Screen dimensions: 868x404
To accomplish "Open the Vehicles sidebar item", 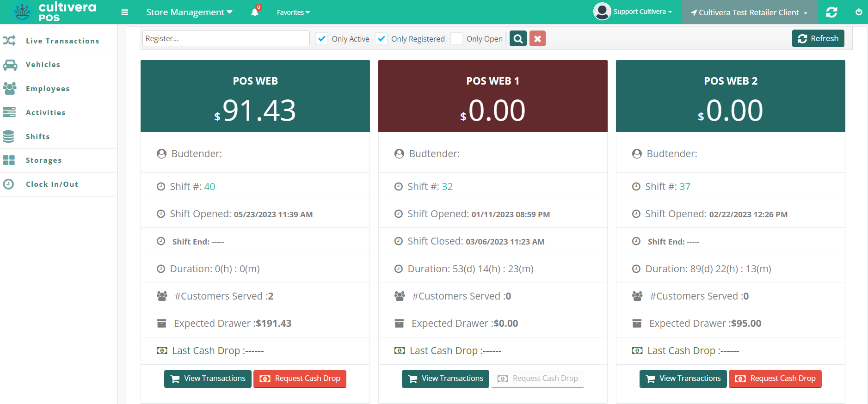I will [43, 65].
